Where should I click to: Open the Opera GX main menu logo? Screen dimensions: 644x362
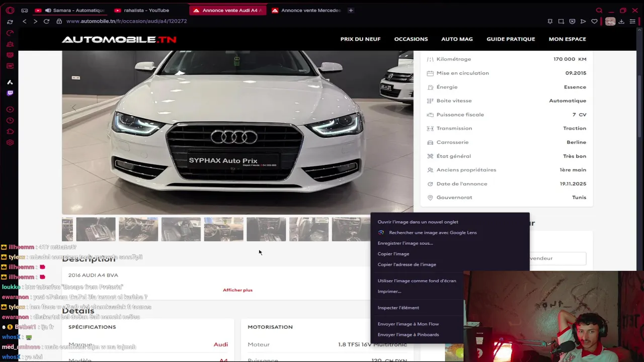[10, 10]
